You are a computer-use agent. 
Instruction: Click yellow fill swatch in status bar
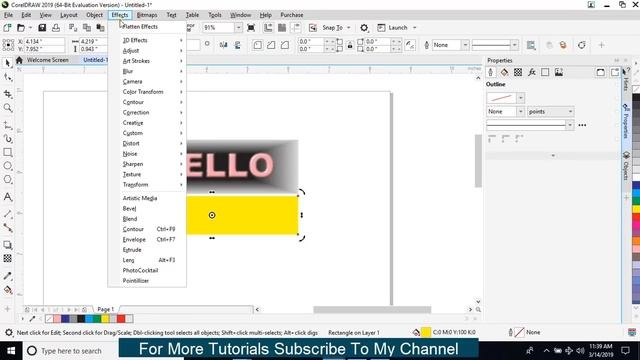click(x=426, y=333)
